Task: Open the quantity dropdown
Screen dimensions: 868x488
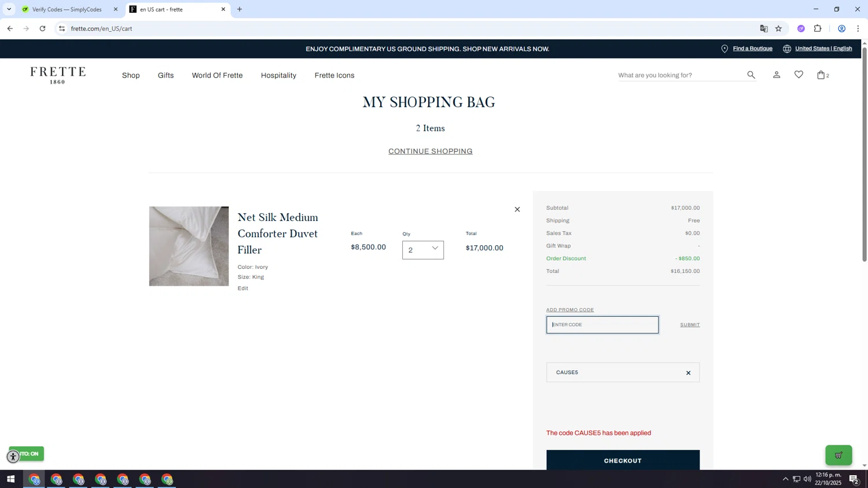Action: coord(423,250)
